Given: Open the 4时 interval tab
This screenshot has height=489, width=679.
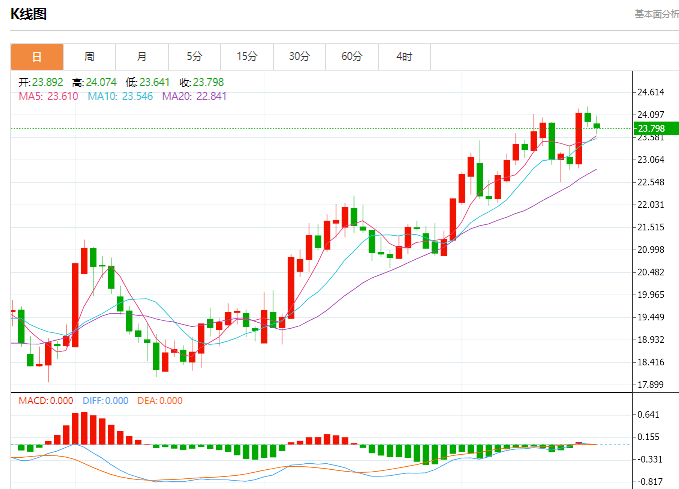Looking at the screenshot, I should [404, 57].
